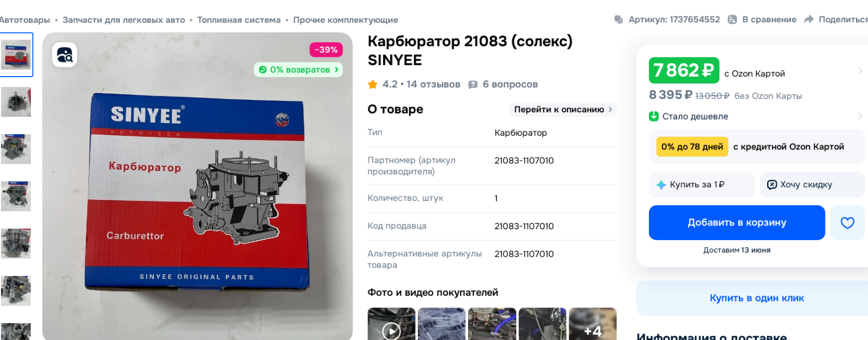Image resolution: width=868 pixels, height=340 pixels.
Task: Add product to favorites with heart icon
Action: point(847,223)
